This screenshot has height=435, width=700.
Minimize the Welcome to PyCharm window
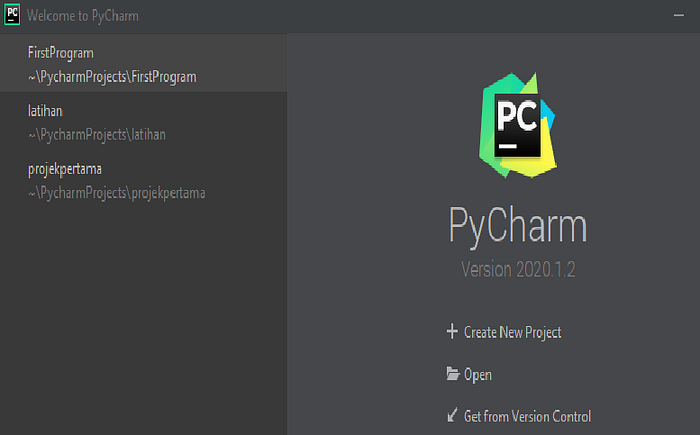coord(679,15)
